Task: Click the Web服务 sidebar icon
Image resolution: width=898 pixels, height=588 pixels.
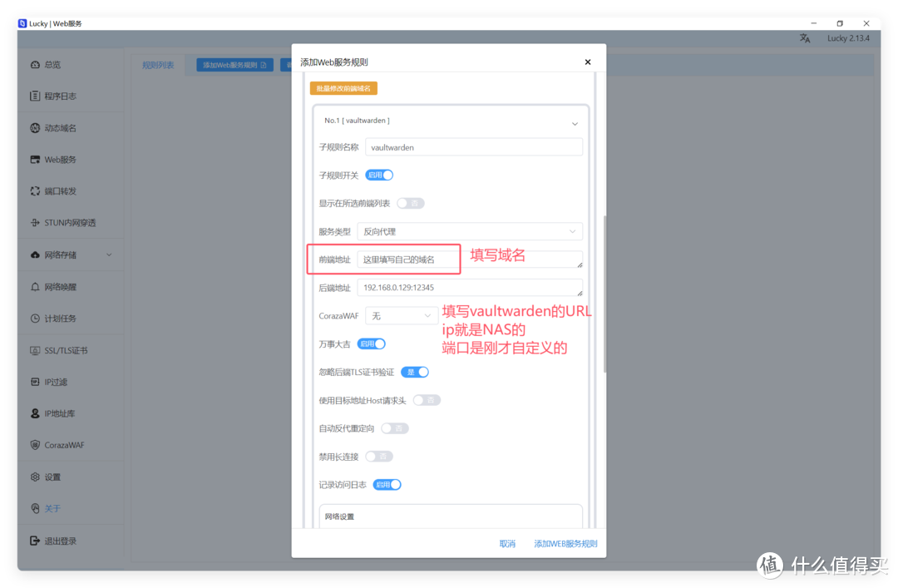Action: pos(35,160)
